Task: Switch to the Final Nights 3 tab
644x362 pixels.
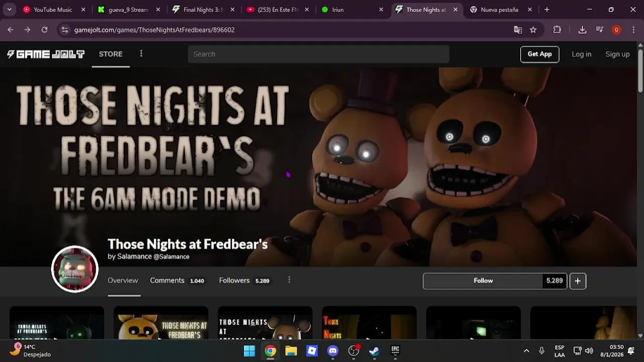Action: [x=197, y=10]
